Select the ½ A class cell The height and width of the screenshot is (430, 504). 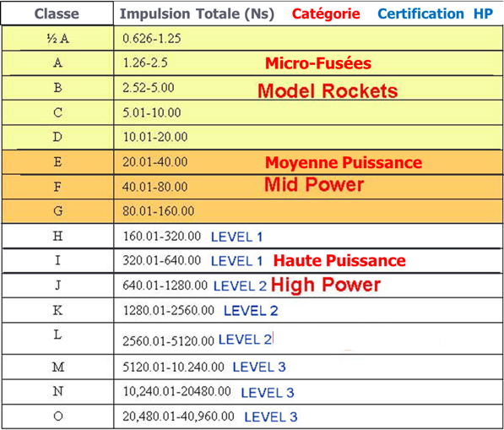pos(58,38)
